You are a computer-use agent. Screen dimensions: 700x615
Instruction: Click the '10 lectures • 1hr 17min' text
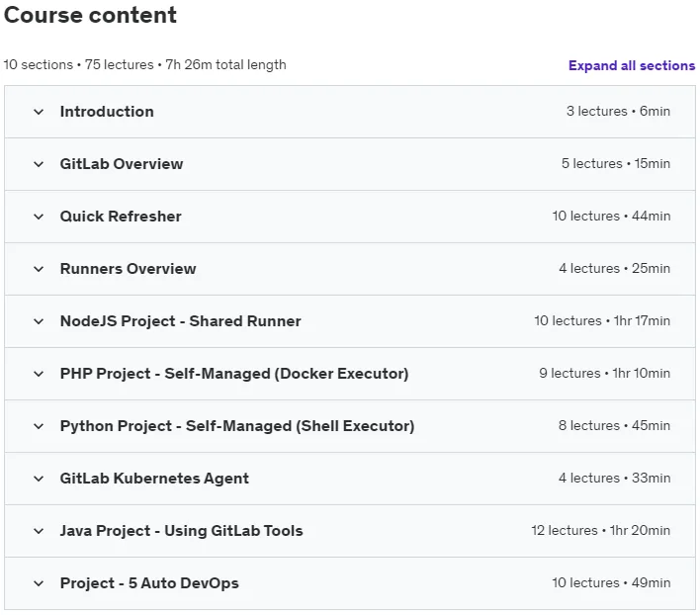point(602,321)
